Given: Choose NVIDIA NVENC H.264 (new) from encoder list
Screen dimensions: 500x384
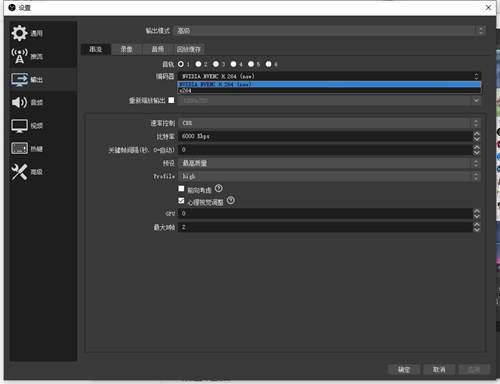Looking at the screenshot, I should 329,84.
